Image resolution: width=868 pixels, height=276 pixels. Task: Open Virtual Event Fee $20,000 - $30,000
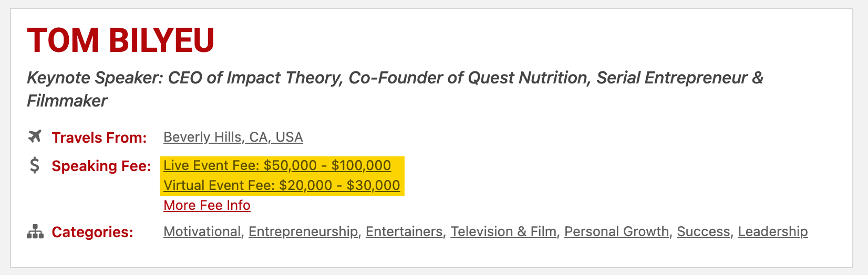coord(282,185)
